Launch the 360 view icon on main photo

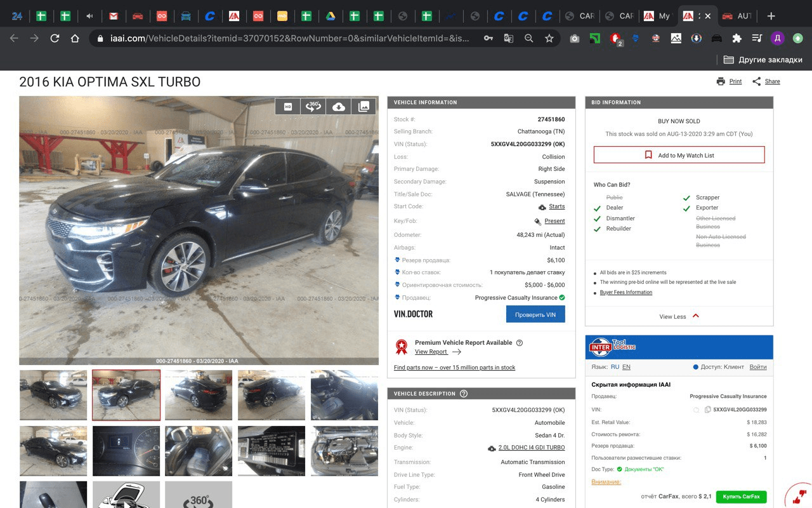click(313, 107)
